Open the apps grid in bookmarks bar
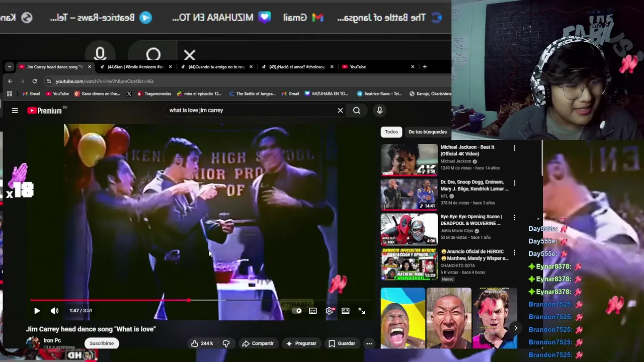This screenshot has width=644, height=362. 9,94
